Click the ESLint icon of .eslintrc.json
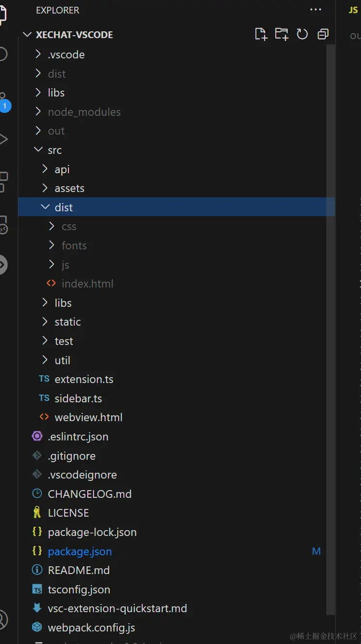The width and height of the screenshot is (361, 644). [37, 437]
